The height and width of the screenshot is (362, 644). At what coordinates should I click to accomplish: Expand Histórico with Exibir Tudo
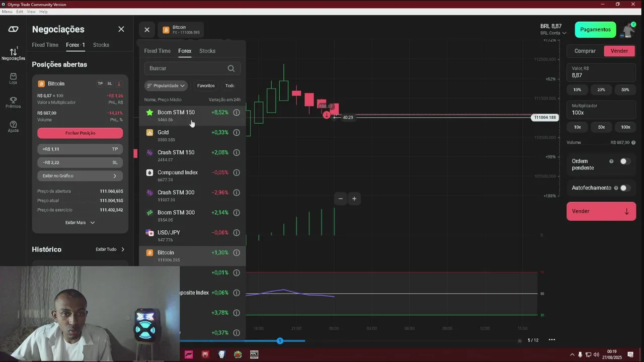pos(110,249)
